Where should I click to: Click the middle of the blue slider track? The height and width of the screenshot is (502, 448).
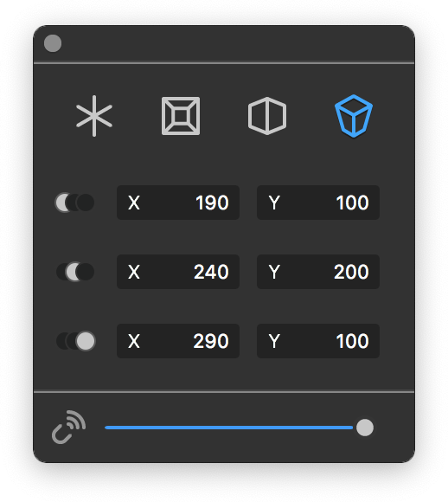pyautogui.click(x=229, y=428)
